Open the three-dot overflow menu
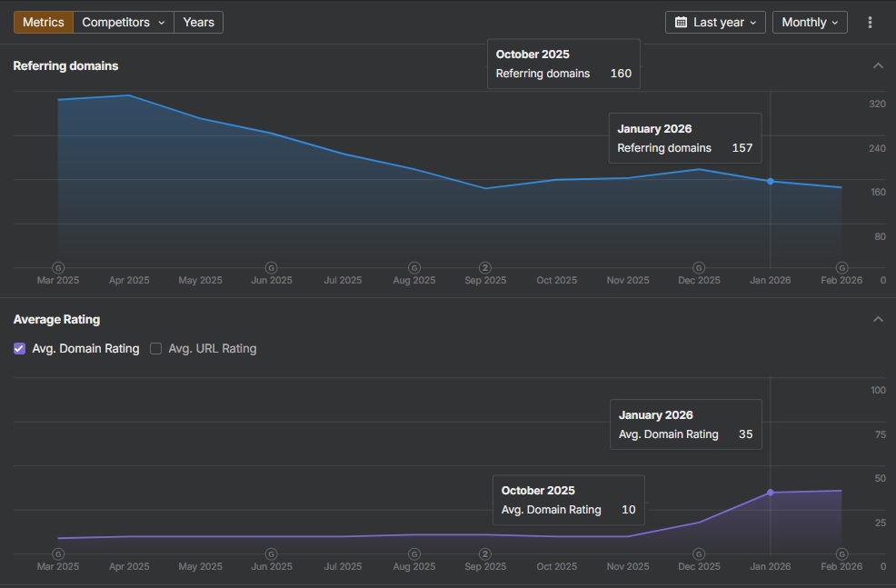 pyautogui.click(x=871, y=22)
